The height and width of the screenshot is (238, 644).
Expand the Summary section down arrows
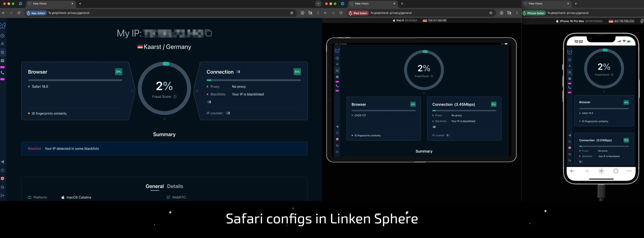164,118
